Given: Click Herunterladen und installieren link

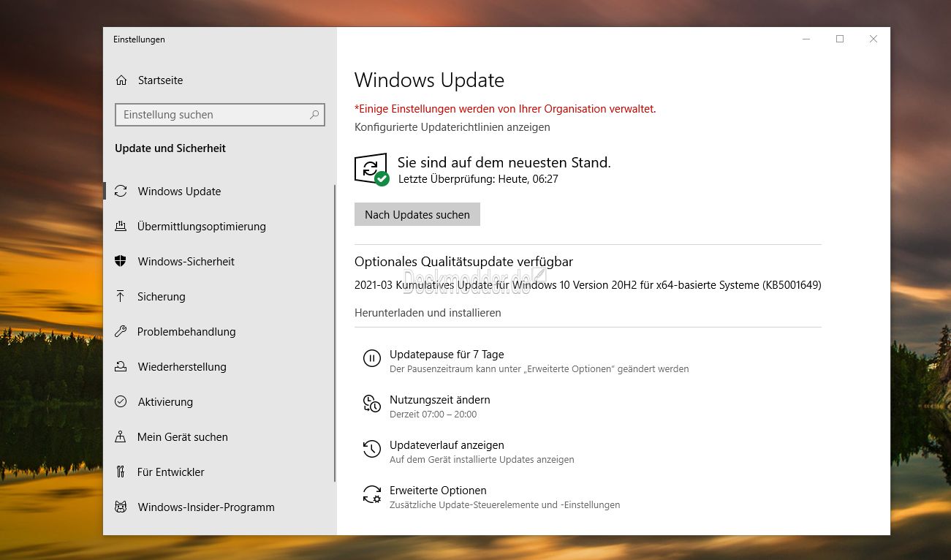Looking at the screenshot, I should coord(428,313).
